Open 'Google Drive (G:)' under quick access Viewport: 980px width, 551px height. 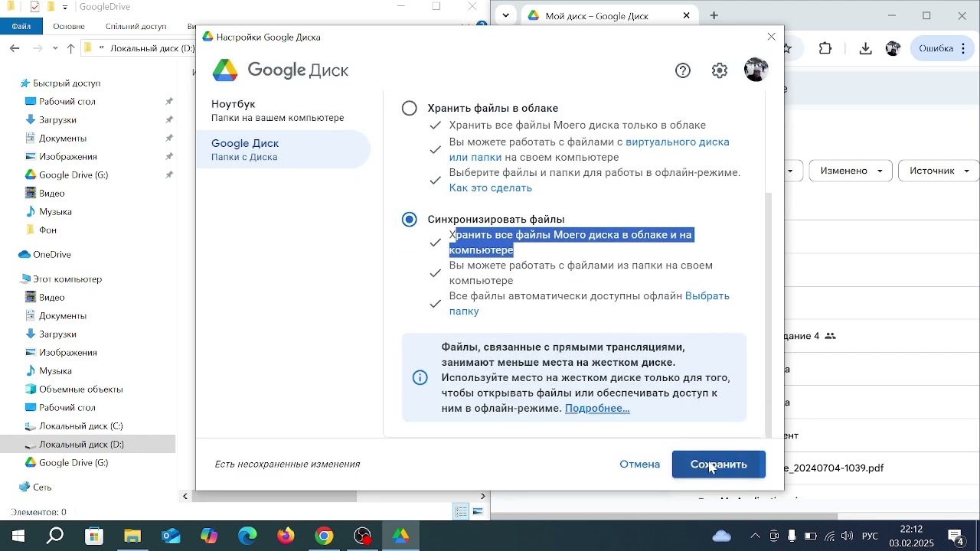[x=73, y=175]
